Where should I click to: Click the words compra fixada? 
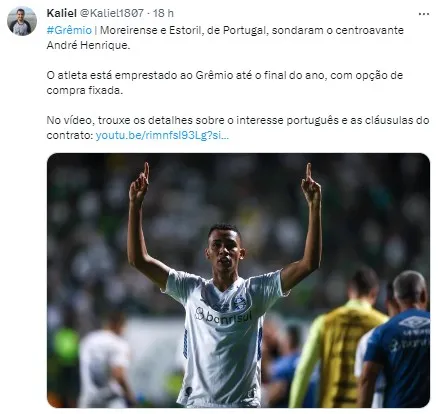tap(85, 90)
